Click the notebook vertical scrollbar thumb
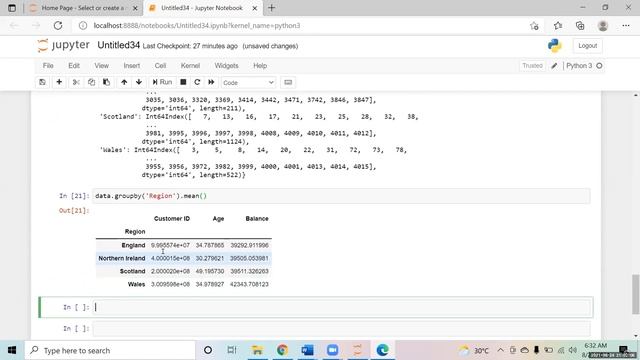The width and height of the screenshot is (640, 360). click(x=636, y=295)
